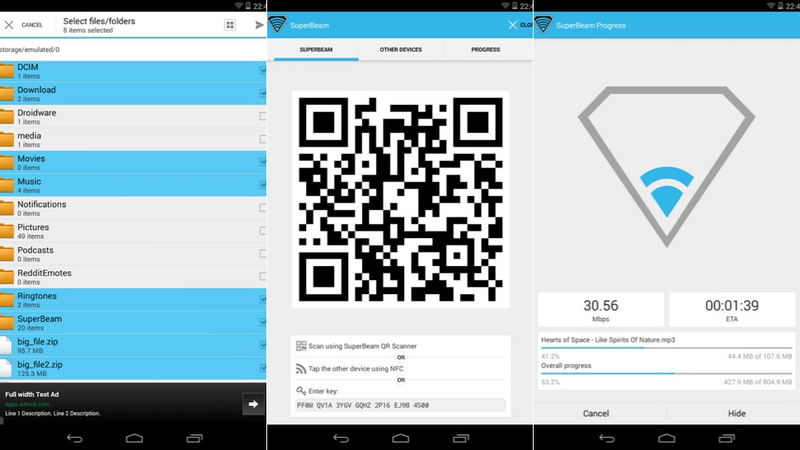Tap the Cancel X icon in file picker
This screenshot has height=450, width=800.
(x=9, y=24)
